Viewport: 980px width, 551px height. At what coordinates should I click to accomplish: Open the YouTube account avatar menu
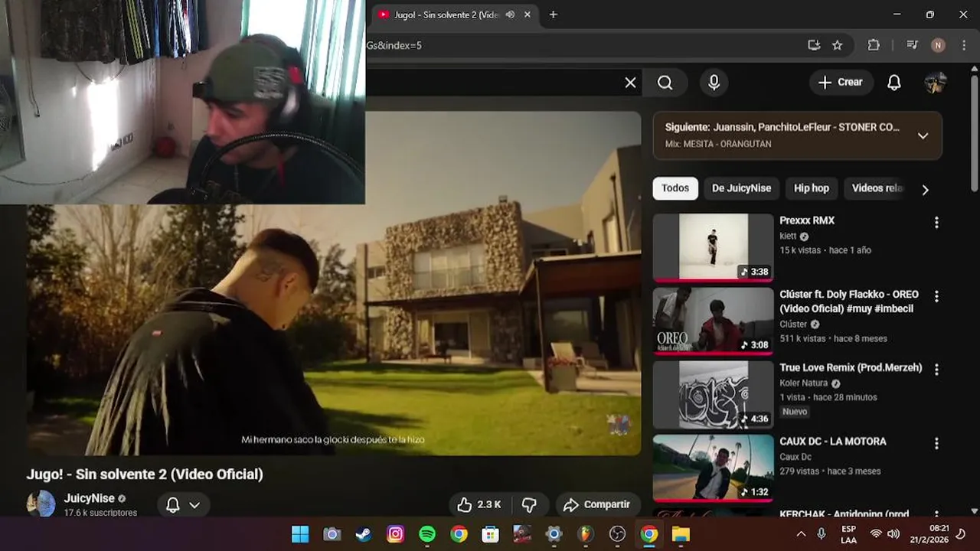pos(935,83)
